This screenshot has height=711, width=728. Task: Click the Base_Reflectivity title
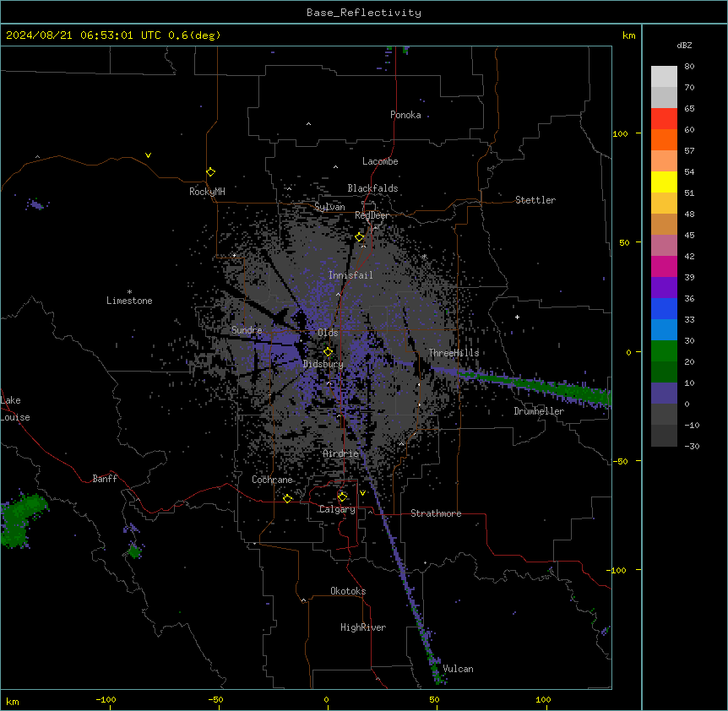coord(364,13)
